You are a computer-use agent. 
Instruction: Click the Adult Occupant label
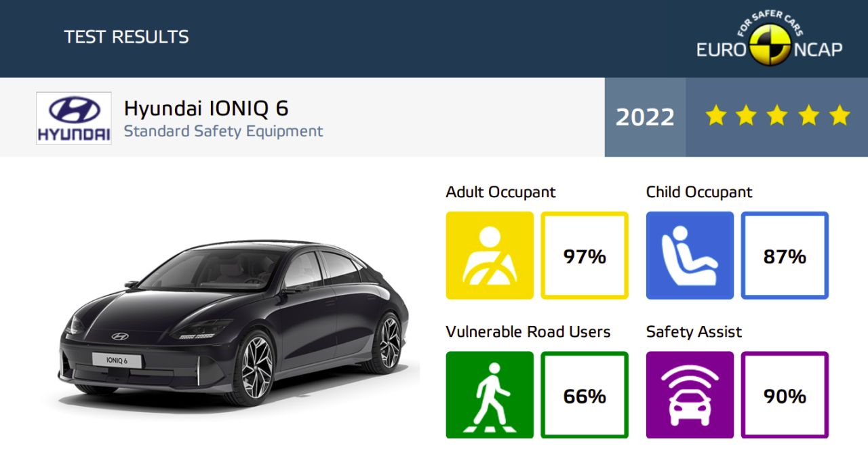coord(500,192)
